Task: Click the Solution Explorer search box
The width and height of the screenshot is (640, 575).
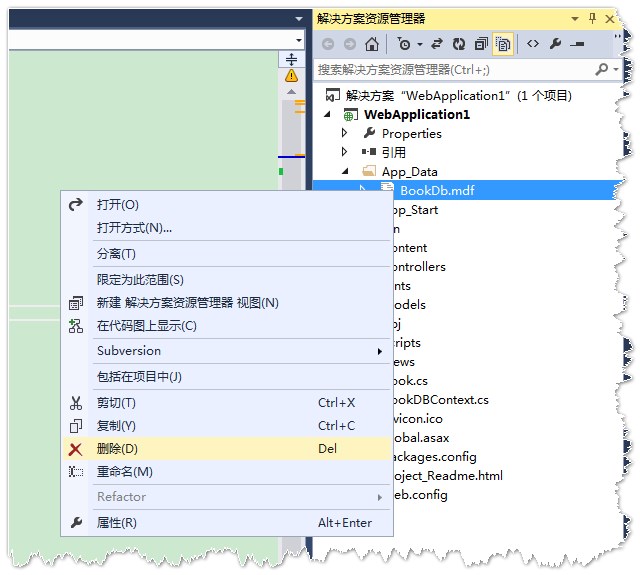Action: [455, 70]
